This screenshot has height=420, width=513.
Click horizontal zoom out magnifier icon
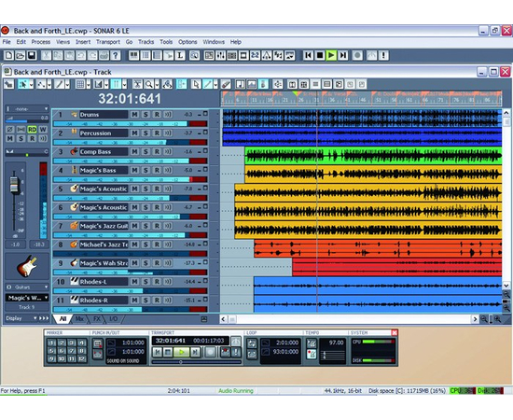483,319
